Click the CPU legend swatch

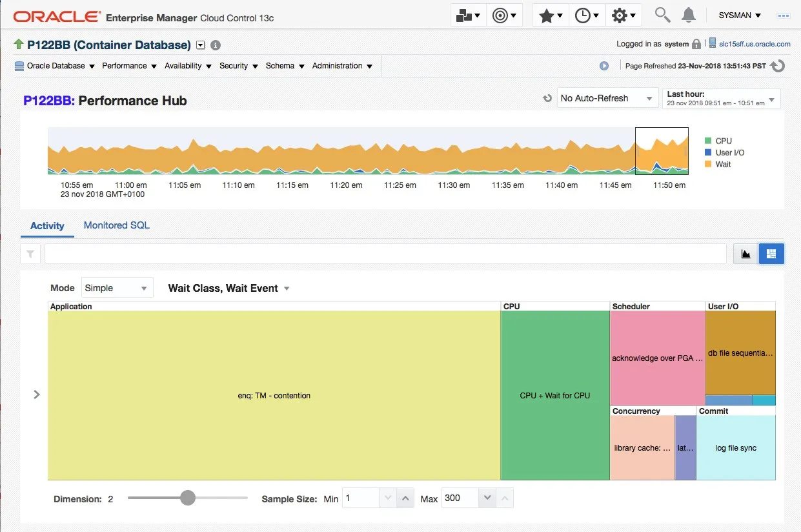pyautogui.click(x=708, y=141)
